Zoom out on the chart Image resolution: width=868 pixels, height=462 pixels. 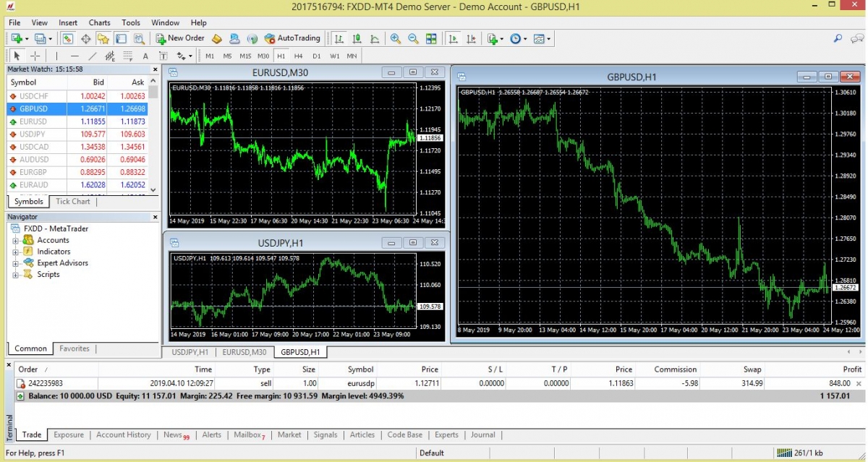pos(413,38)
